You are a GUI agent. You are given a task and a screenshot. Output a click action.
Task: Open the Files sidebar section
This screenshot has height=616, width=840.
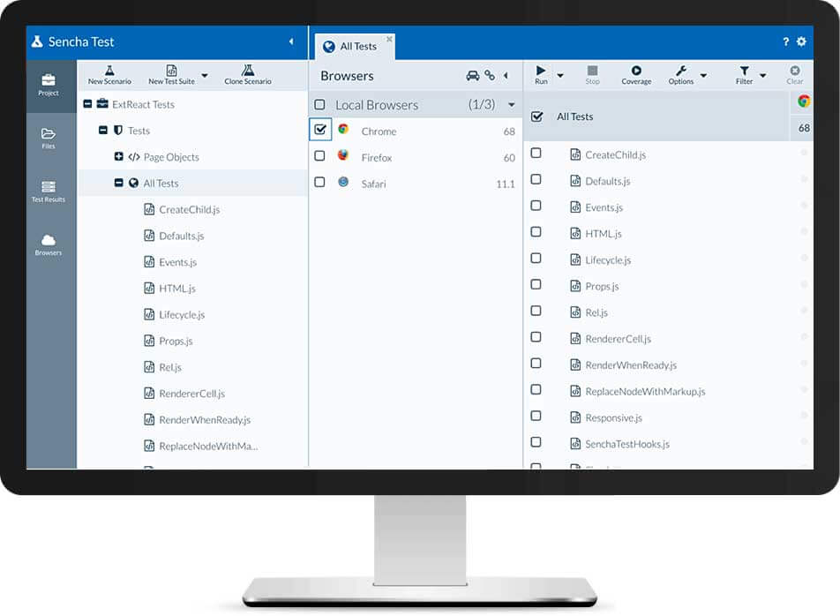(49, 139)
